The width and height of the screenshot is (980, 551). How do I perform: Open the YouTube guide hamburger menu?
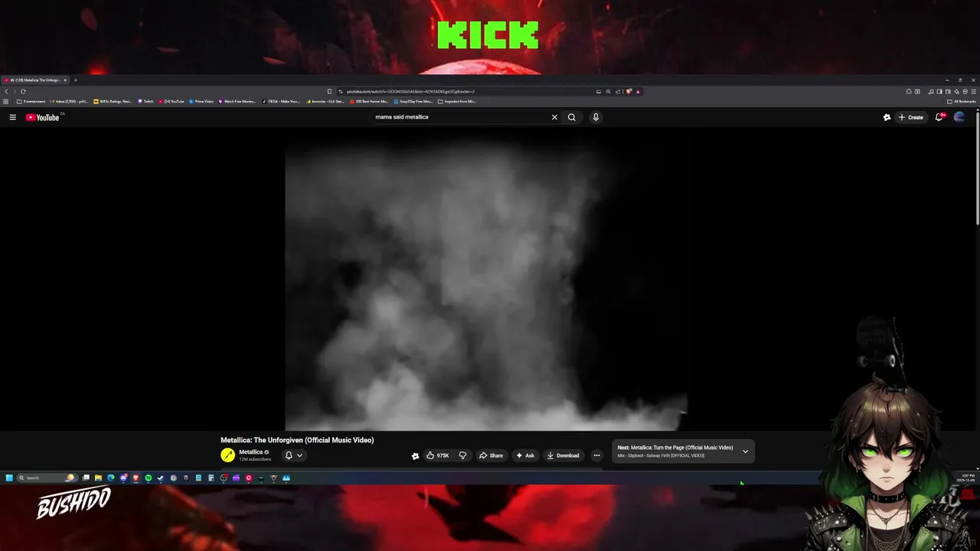click(12, 117)
